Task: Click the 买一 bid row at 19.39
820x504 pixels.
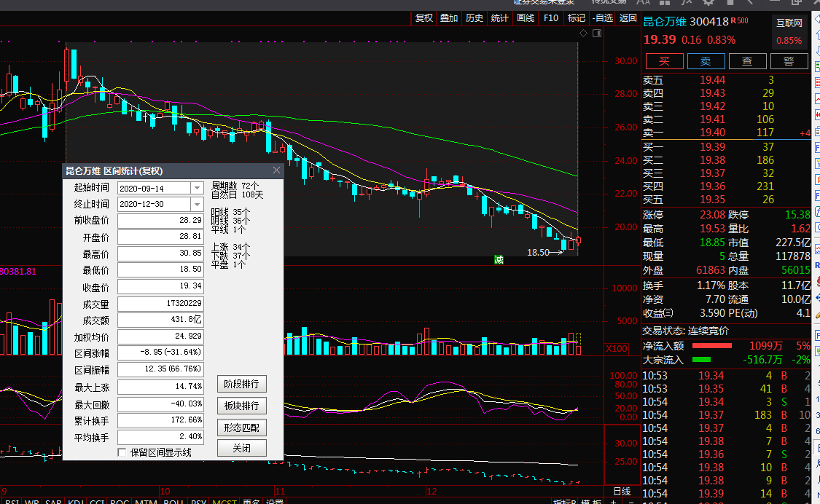Action: pyautogui.click(x=727, y=147)
